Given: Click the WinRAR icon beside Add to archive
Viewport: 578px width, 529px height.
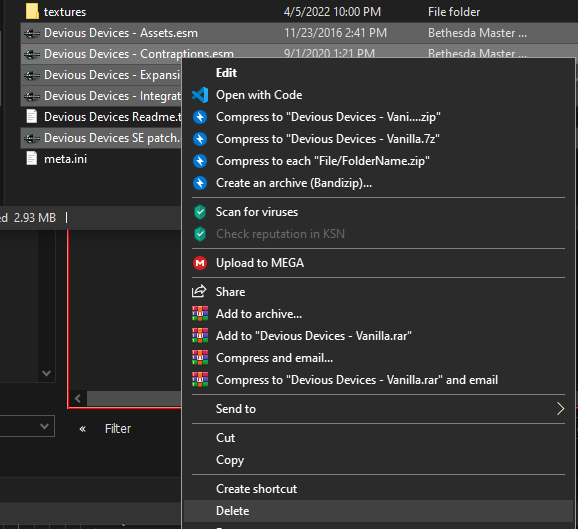Looking at the screenshot, I should tap(200, 314).
